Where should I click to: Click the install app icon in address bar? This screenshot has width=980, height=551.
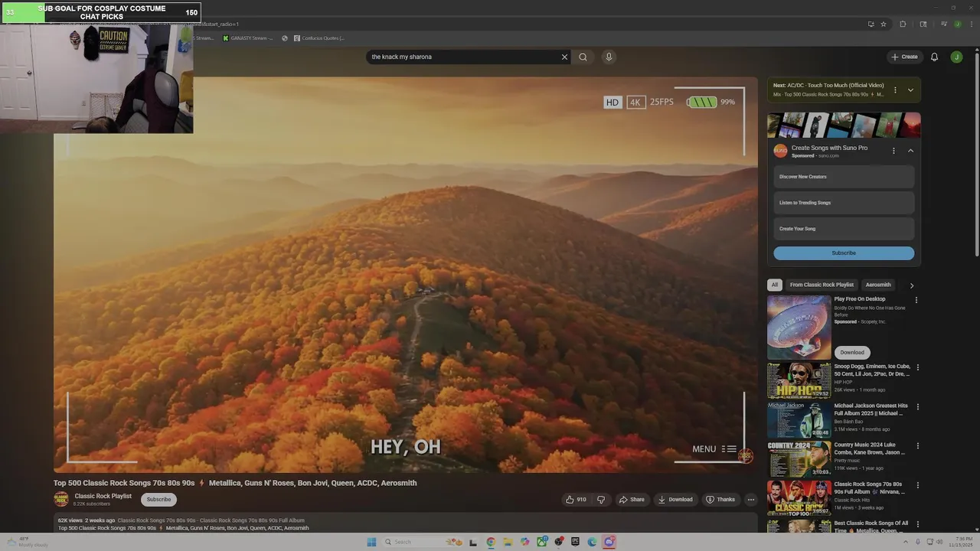tap(871, 24)
